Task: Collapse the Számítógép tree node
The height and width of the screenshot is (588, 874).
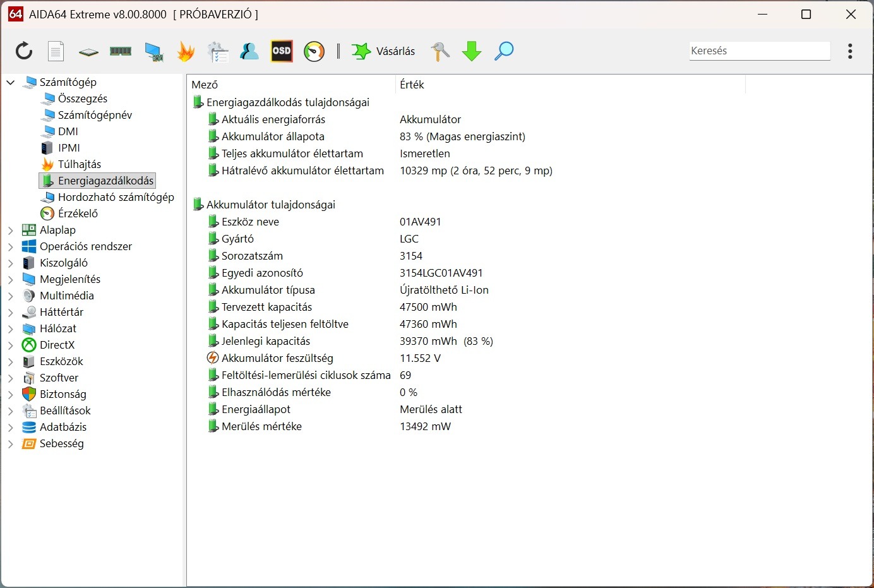Action: 11,82
